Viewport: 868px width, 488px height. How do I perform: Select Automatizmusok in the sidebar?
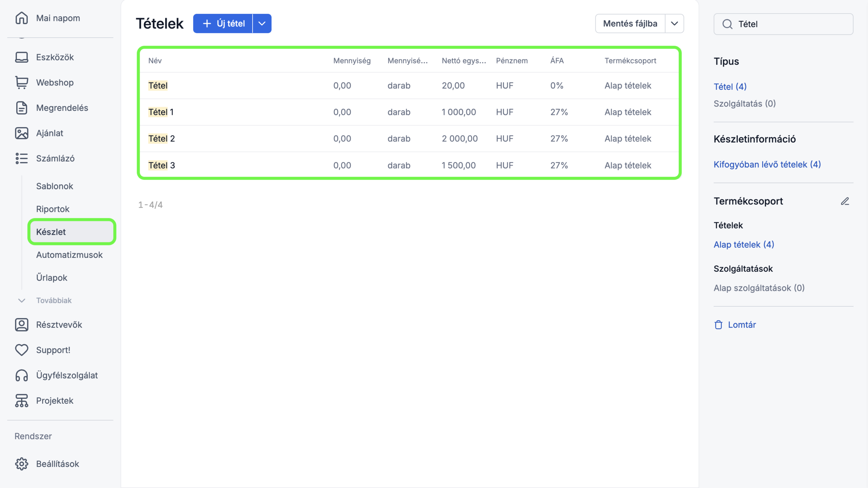[69, 255]
